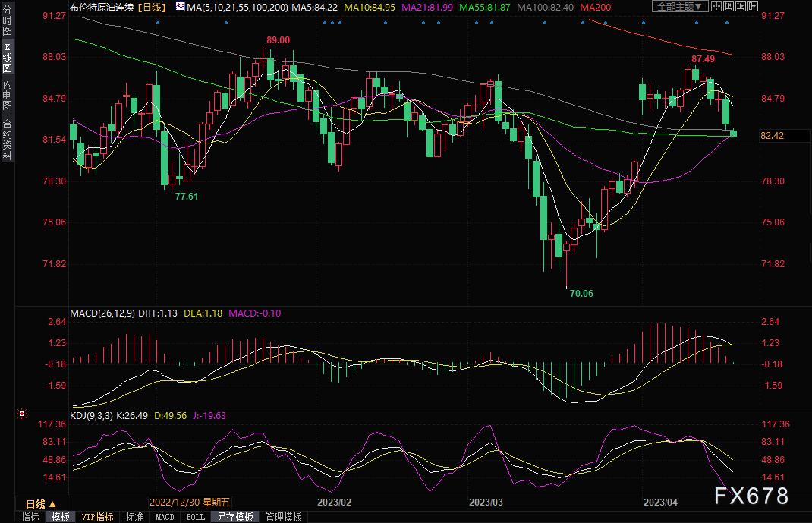Click the J:-19.63 value
812x523 pixels.
(209, 416)
